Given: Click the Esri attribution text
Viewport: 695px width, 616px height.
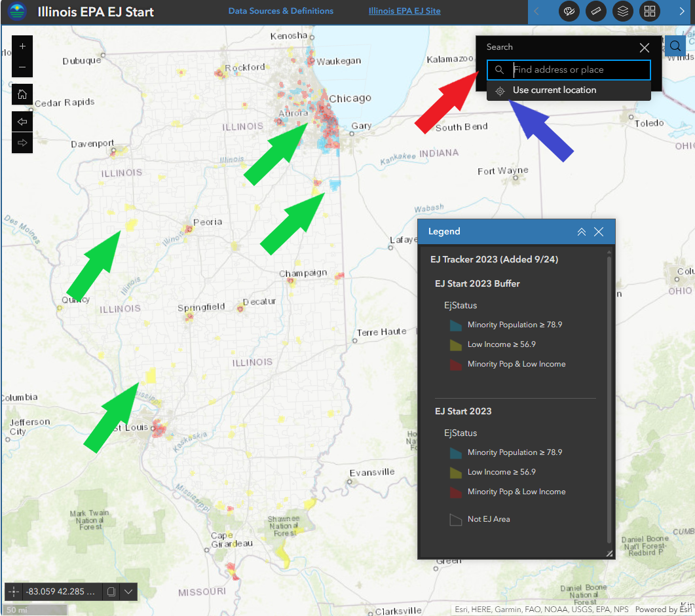Looking at the screenshot, I should 541,609.
